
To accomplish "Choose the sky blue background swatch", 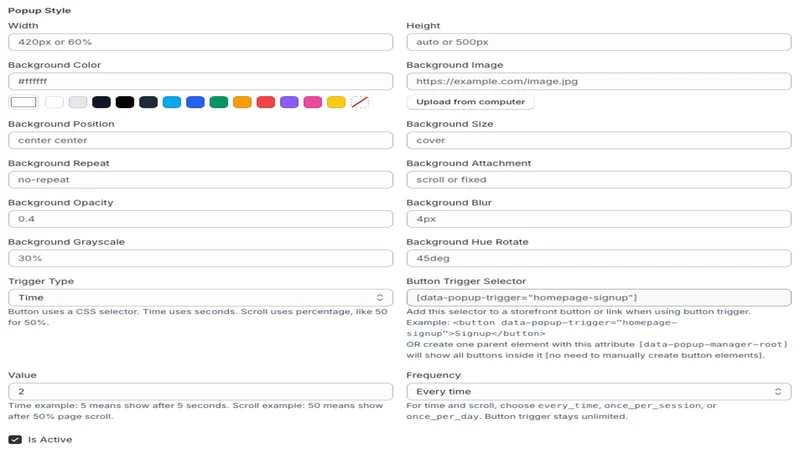I will (x=171, y=102).
